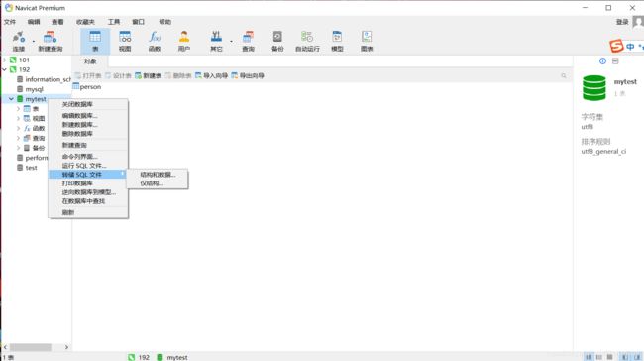Click the 其它 (Others) toolbar icon
The height and width of the screenshot is (361, 644).
coord(216,41)
